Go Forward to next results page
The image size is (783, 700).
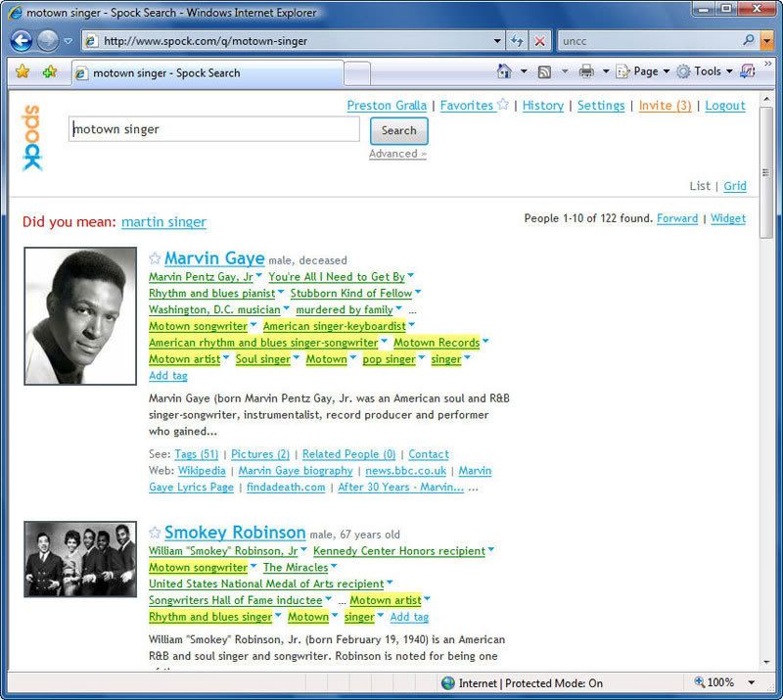[677, 218]
